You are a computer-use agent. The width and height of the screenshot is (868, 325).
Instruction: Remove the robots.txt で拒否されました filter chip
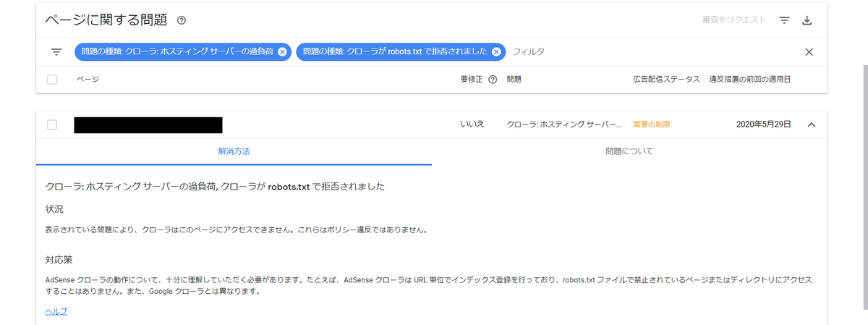(x=496, y=52)
